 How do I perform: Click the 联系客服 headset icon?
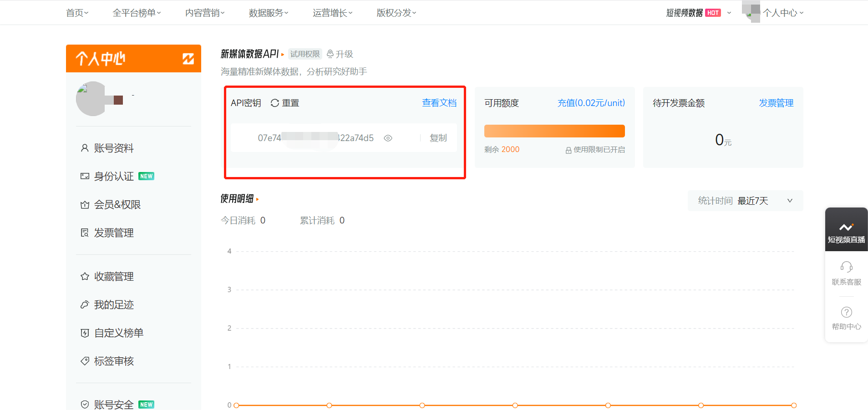pos(846,267)
